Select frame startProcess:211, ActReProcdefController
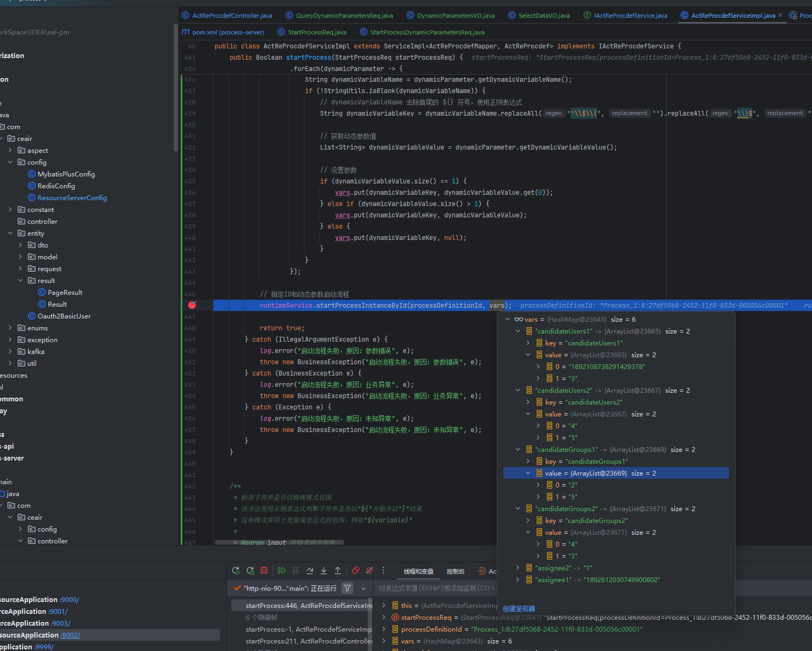The width and height of the screenshot is (812, 651). click(309, 641)
